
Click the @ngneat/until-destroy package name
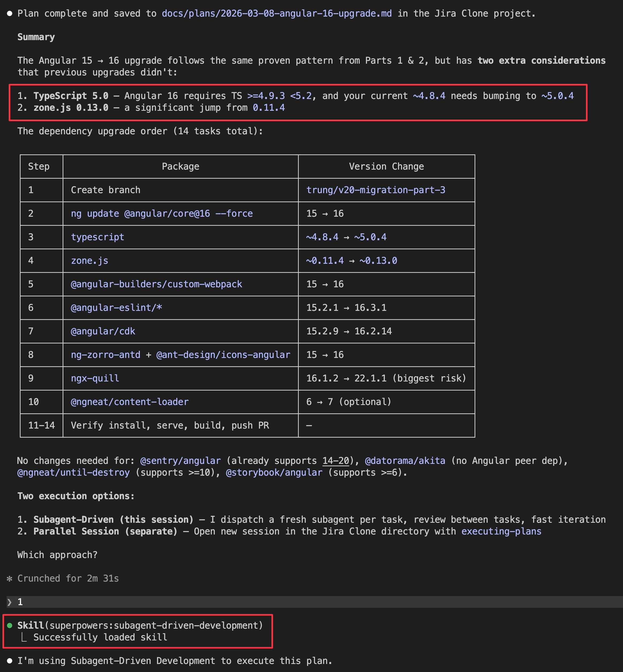point(73,472)
